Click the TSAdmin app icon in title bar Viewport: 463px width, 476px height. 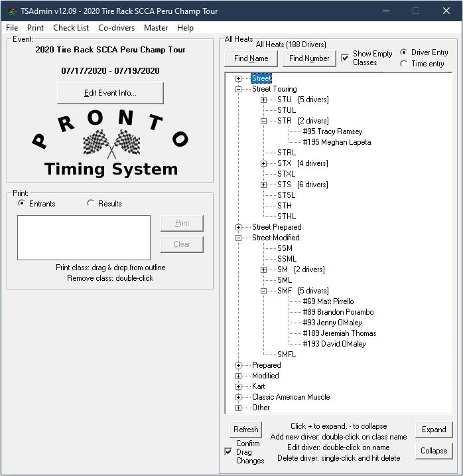[12, 11]
